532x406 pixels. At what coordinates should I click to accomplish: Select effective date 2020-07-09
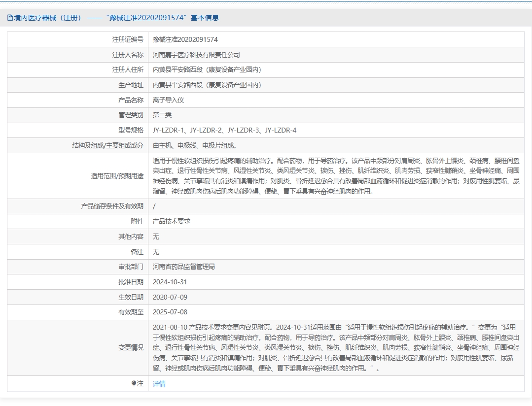(170, 297)
